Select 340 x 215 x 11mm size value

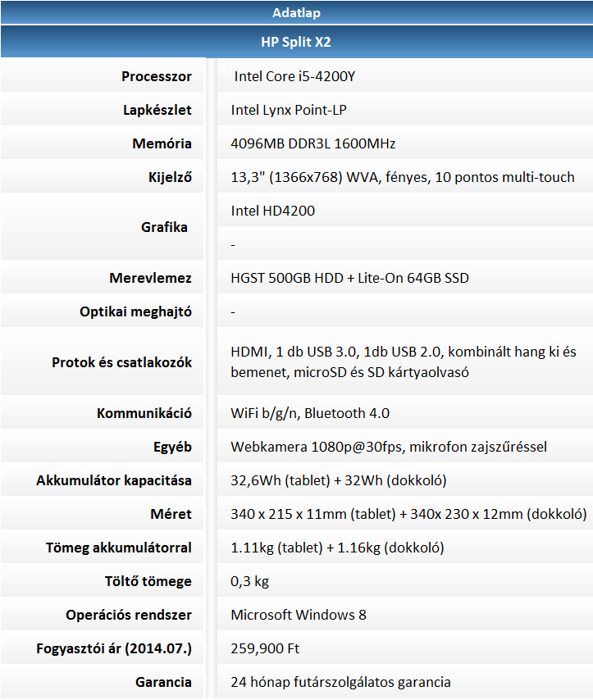pyautogui.click(x=408, y=514)
